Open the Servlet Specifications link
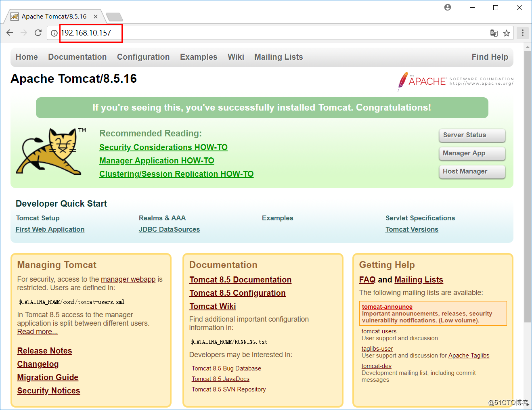Image resolution: width=532 pixels, height=410 pixels. [420, 218]
